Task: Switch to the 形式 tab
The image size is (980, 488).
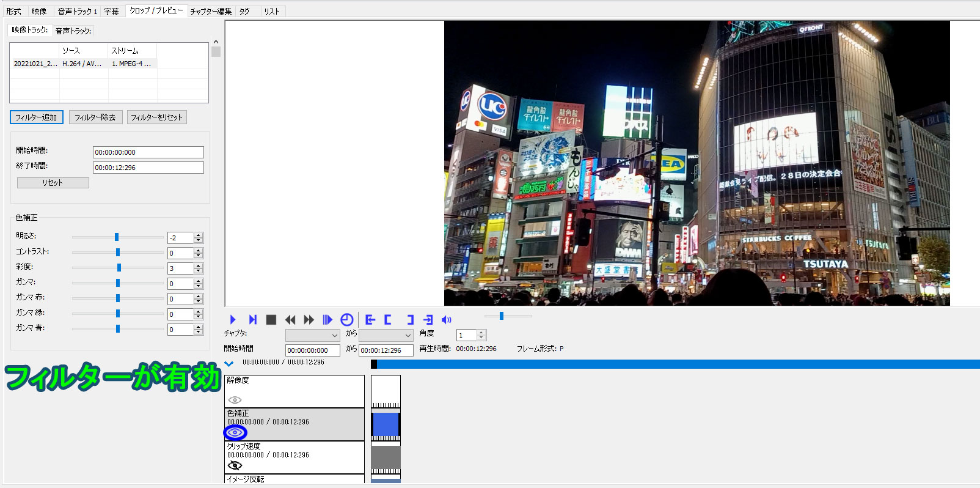Action: (14, 11)
